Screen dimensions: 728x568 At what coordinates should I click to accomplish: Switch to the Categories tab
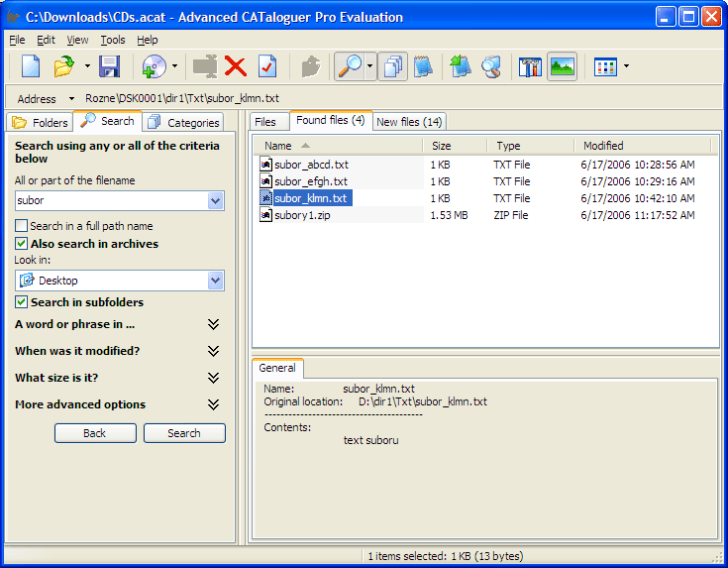[x=183, y=122]
